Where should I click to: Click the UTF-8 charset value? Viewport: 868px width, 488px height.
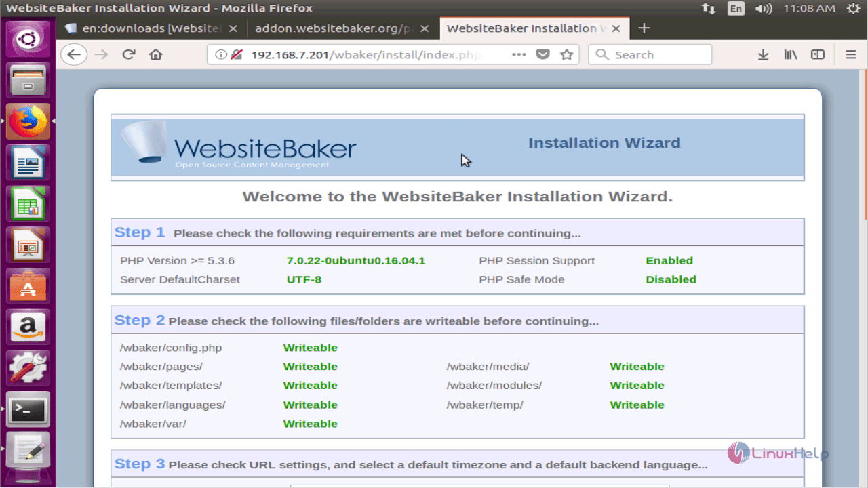(304, 279)
